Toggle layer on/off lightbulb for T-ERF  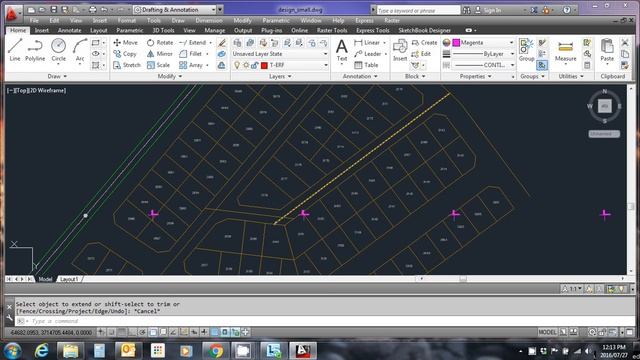tap(237, 65)
